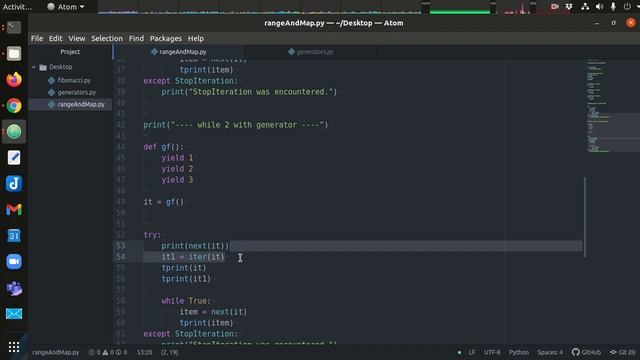The width and height of the screenshot is (640, 360).
Task: Open fibonacci.py in the project tree
Action: [x=74, y=80]
